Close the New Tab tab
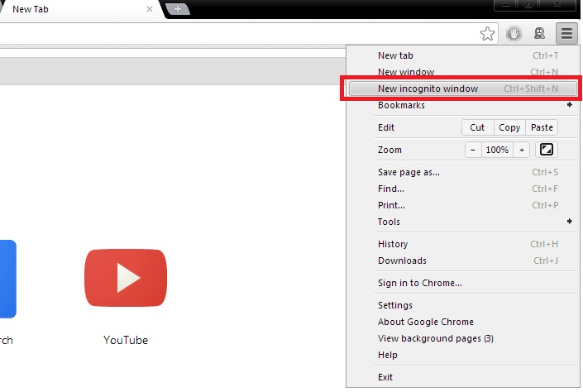This screenshot has height=392, width=583. (150, 9)
